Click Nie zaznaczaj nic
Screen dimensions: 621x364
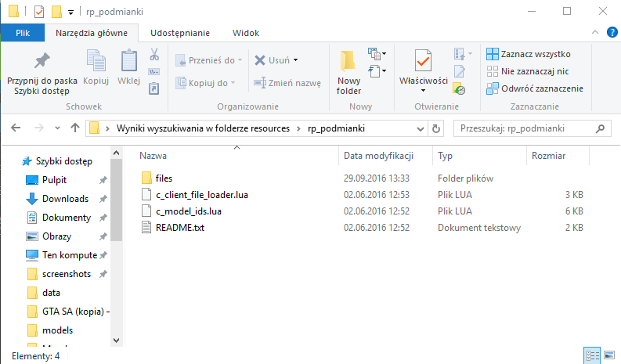click(528, 71)
